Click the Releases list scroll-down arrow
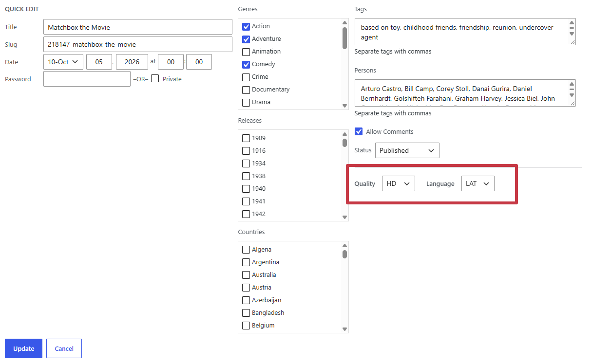Image resolution: width=592 pixels, height=364 pixels. coord(344,217)
